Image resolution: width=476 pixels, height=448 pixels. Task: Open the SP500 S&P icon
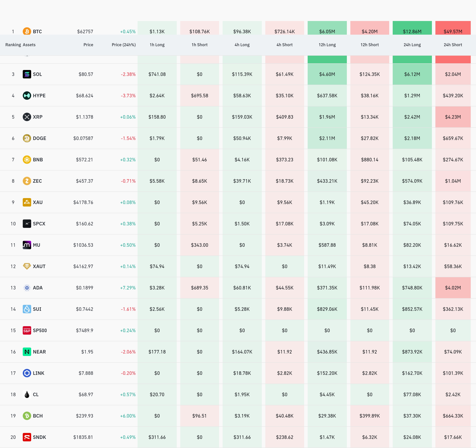pos(27,330)
